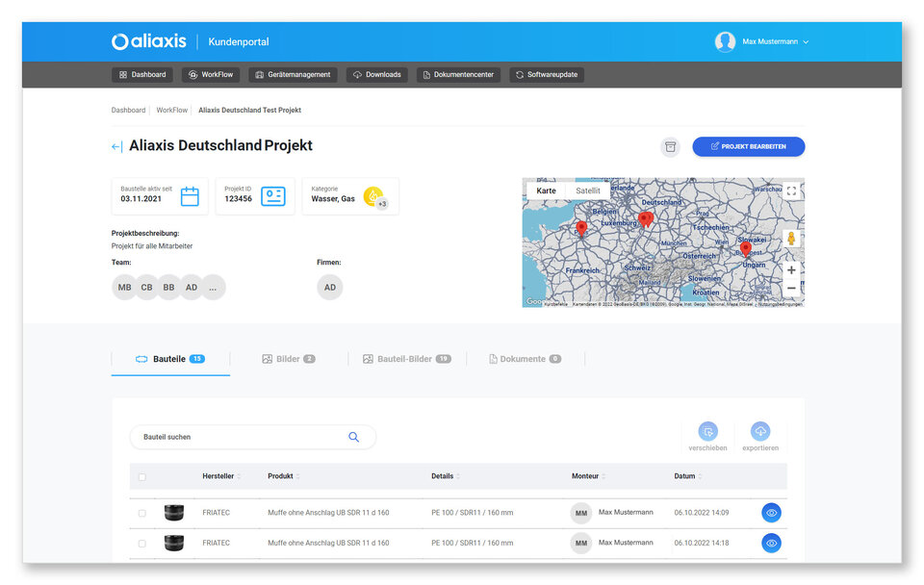
Task: Open the Bauteile tab
Action: coord(170,359)
